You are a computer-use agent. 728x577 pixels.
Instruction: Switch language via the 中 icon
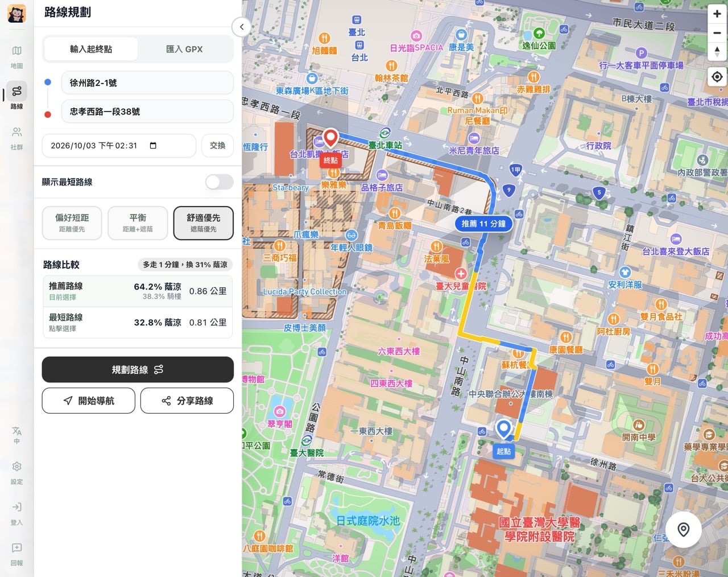coord(16,435)
